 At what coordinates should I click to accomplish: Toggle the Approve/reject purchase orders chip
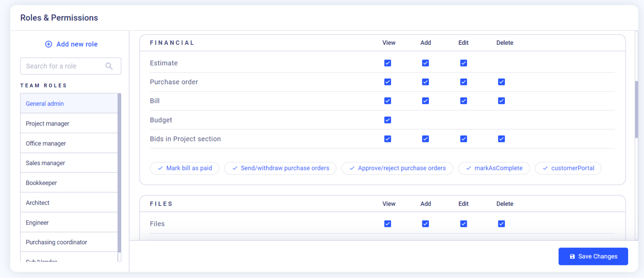coord(397,168)
